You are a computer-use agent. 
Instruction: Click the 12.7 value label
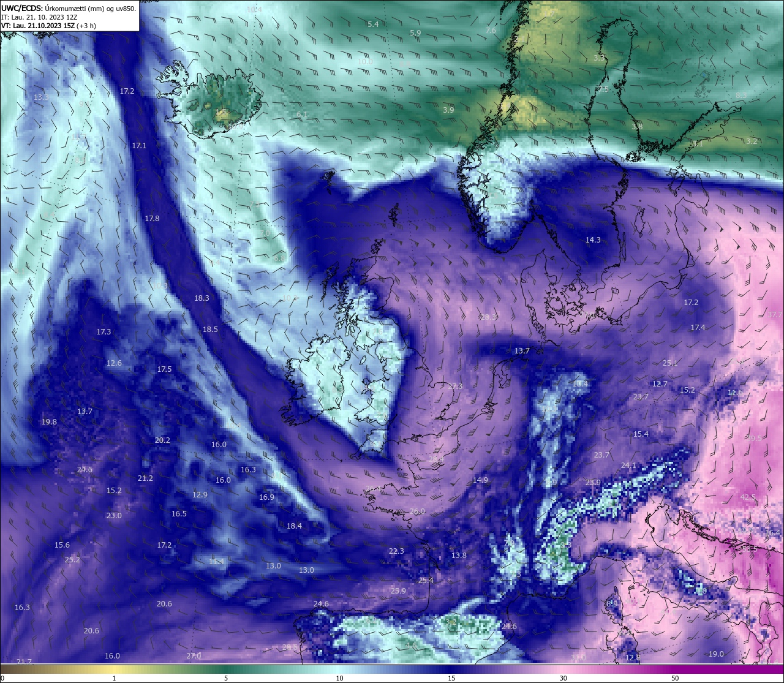[x=660, y=384]
